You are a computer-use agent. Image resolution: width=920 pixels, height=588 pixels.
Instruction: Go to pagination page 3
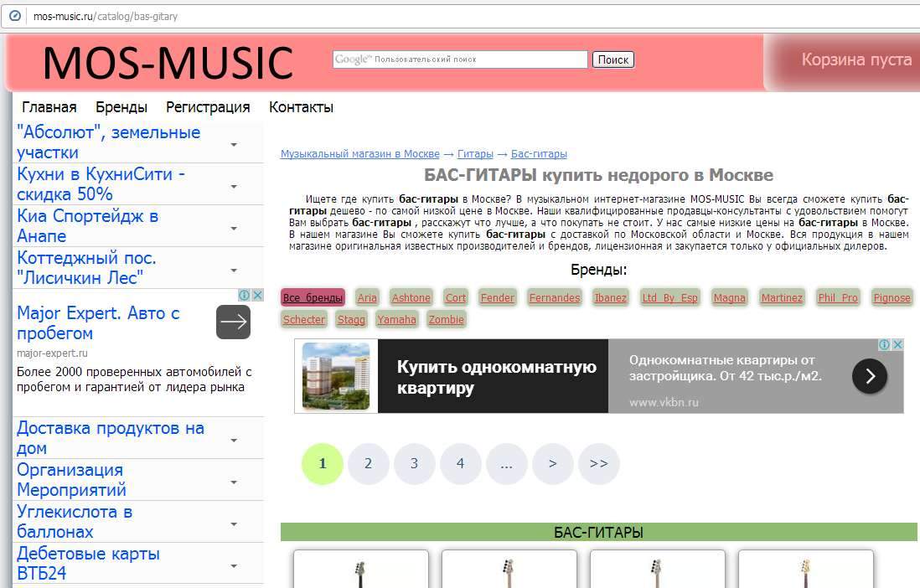[414, 463]
